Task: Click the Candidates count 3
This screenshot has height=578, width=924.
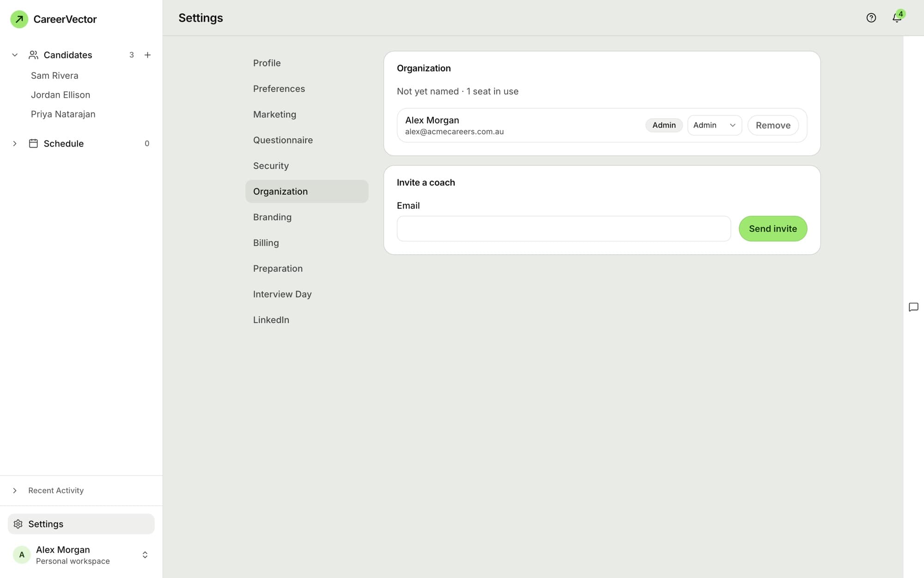Action: 132,55
